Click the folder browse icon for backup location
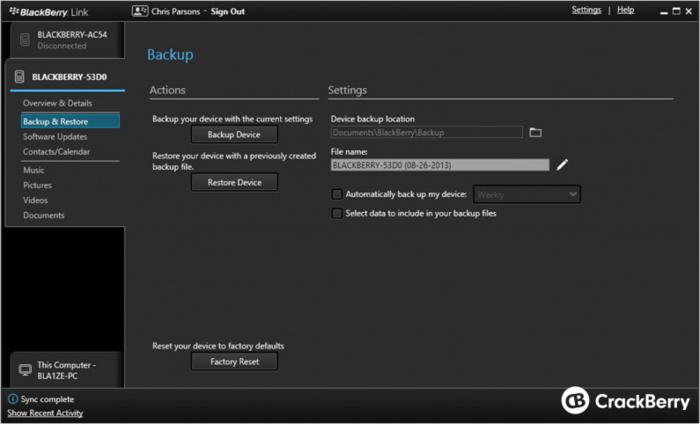Screen dimensions: 700x424 coord(535,132)
